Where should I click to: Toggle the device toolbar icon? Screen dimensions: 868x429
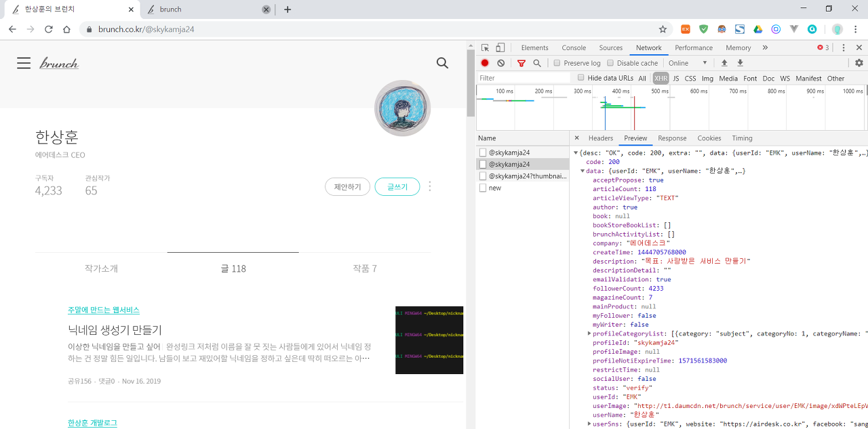click(x=500, y=47)
